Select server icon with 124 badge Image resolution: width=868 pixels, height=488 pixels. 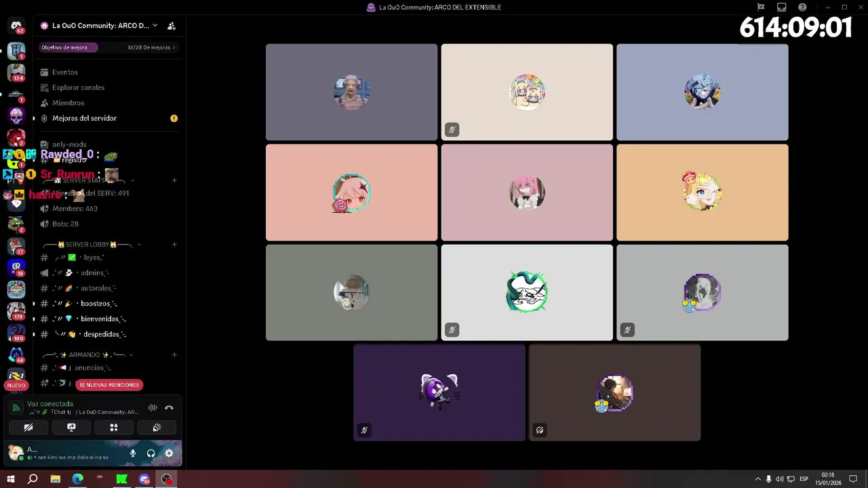point(16,71)
